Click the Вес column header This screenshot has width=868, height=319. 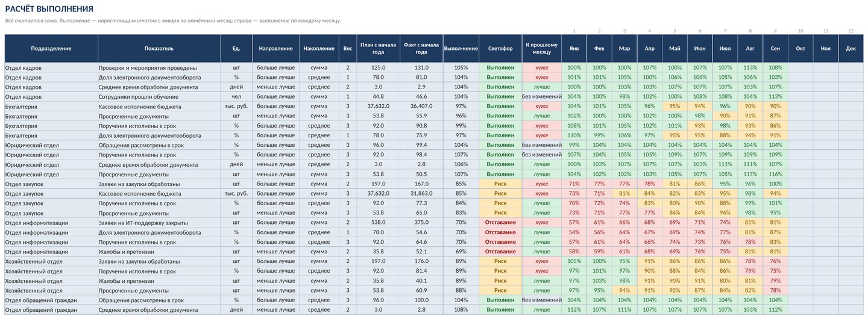tap(348, 48)
